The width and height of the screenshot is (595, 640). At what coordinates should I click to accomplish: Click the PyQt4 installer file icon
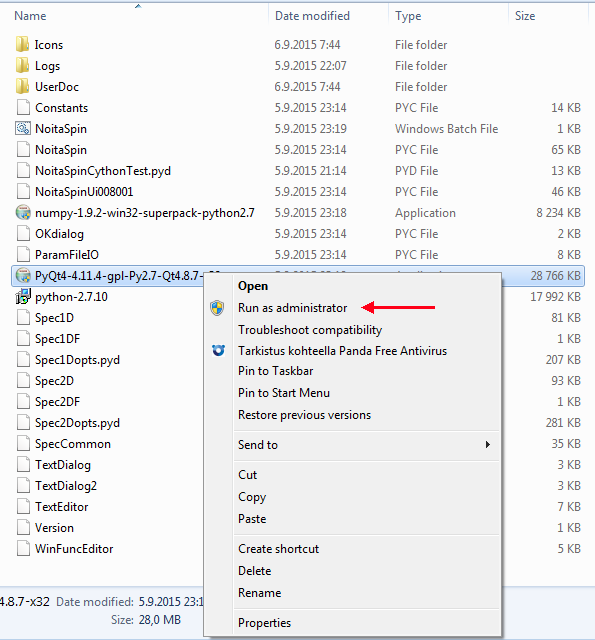(23, 276)
